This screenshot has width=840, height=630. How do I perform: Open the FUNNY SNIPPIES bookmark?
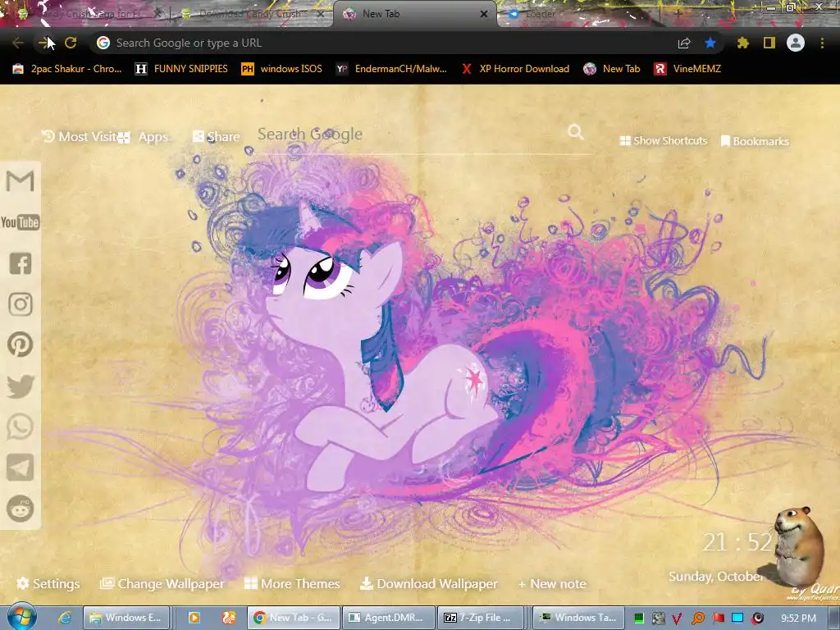coord(181,69)
